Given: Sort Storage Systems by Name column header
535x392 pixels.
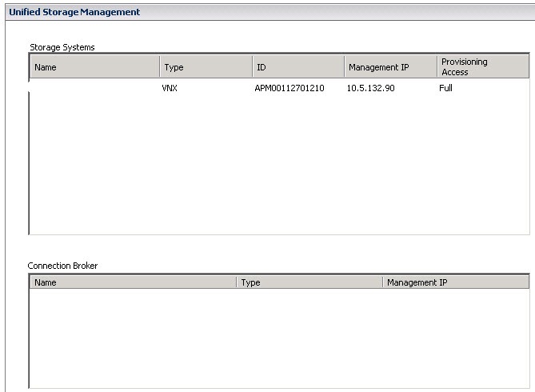Looking at the screenshot, I should pos(94,67).
